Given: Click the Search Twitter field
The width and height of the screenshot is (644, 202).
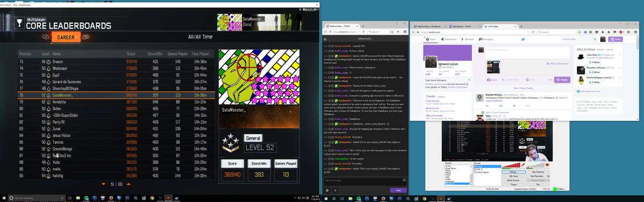Looking at the screenshot, I should [579, 39].
